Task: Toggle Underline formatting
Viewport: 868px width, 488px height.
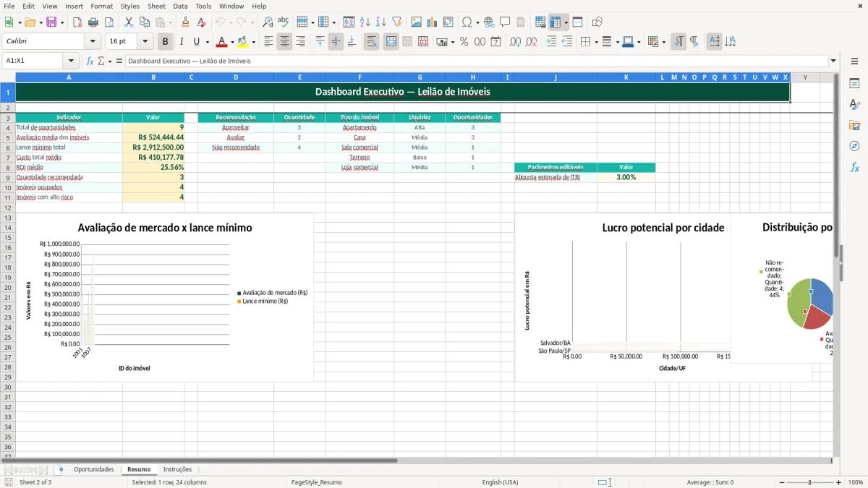Action: [196, 42]
